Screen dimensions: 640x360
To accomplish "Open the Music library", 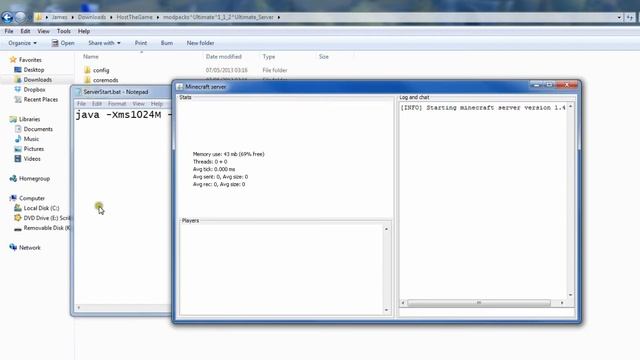I will coord(31,139).
